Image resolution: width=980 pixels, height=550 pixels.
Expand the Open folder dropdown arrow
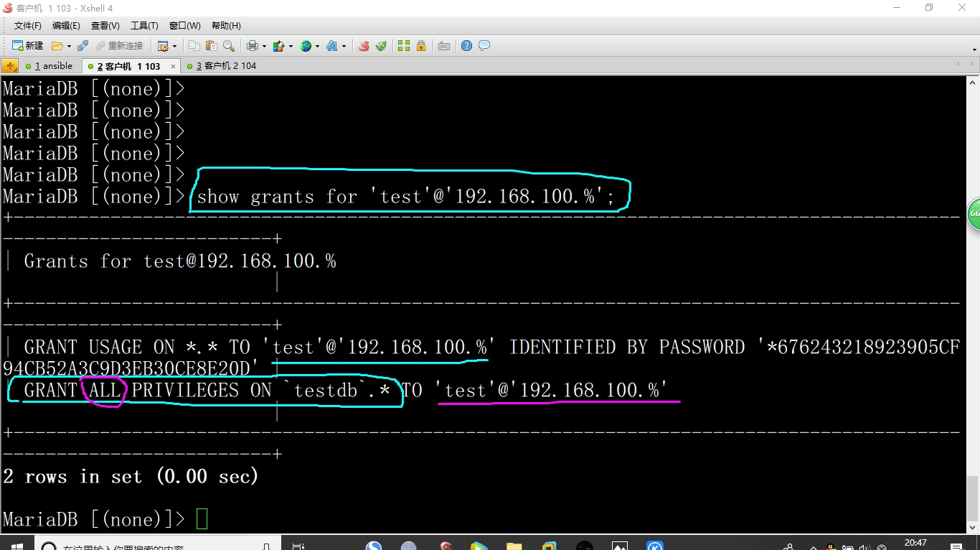[69, 46]
